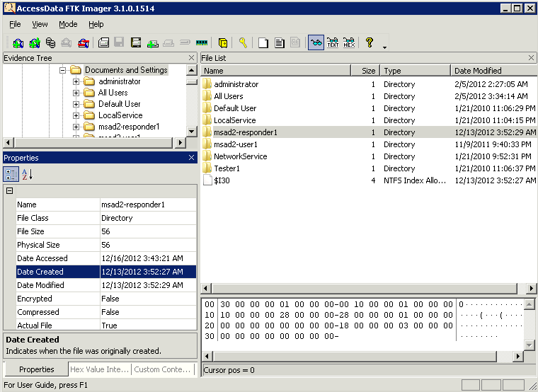Click the yellow Obtain Protected Files safe icon
The image size is (538, 392).
coord(223,43)
